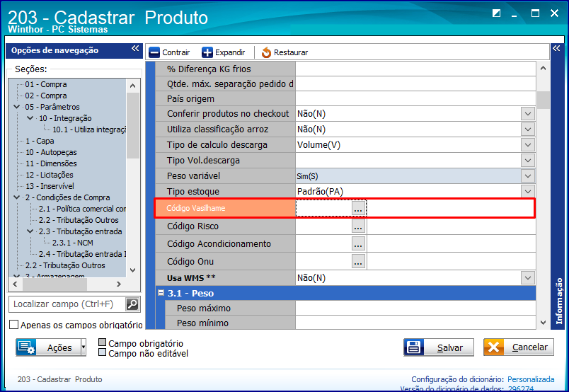Click sections tree scroll down arrow
This screenshot has width=569, height=392.
tap(133, 270)
